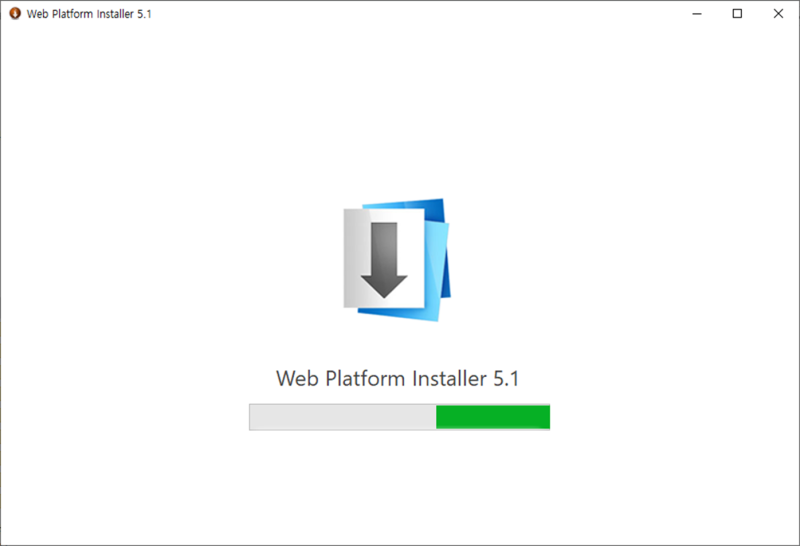Screen dimensions: 800x546
Task: Click the gray download arrow in the logo
Action: coord(384,260)
